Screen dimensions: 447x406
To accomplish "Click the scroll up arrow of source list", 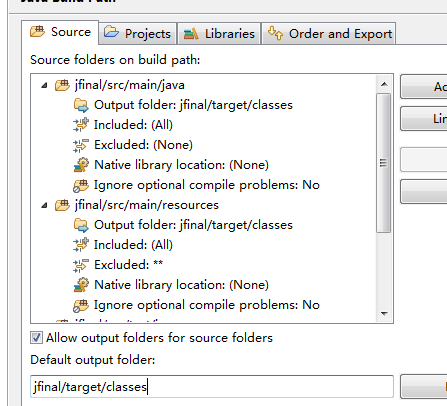I will click(384, 84).
